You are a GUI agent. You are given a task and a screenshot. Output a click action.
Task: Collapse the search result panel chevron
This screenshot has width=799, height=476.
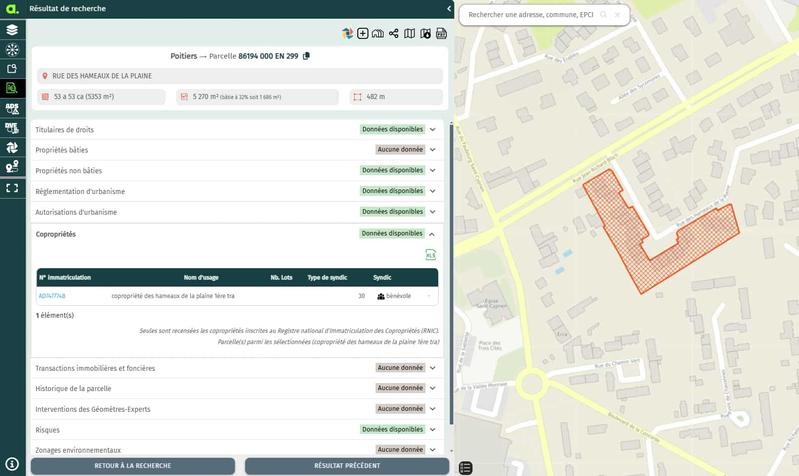pos(449,9)
